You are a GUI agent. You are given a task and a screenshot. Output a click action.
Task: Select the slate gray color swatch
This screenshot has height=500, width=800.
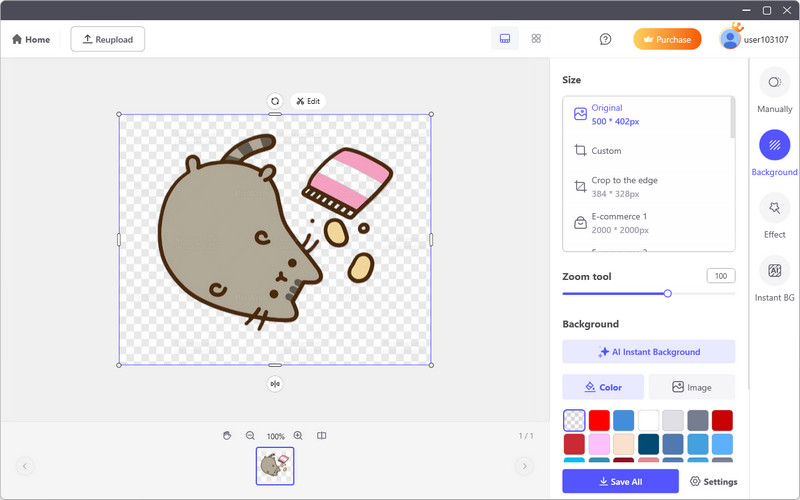(697, 420)
